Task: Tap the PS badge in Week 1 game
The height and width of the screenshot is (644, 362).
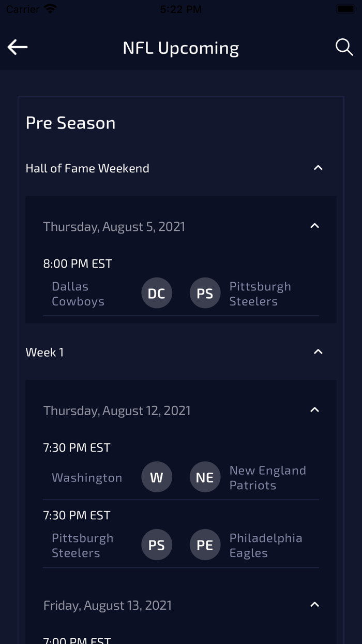Action: (x=157, y=545)
